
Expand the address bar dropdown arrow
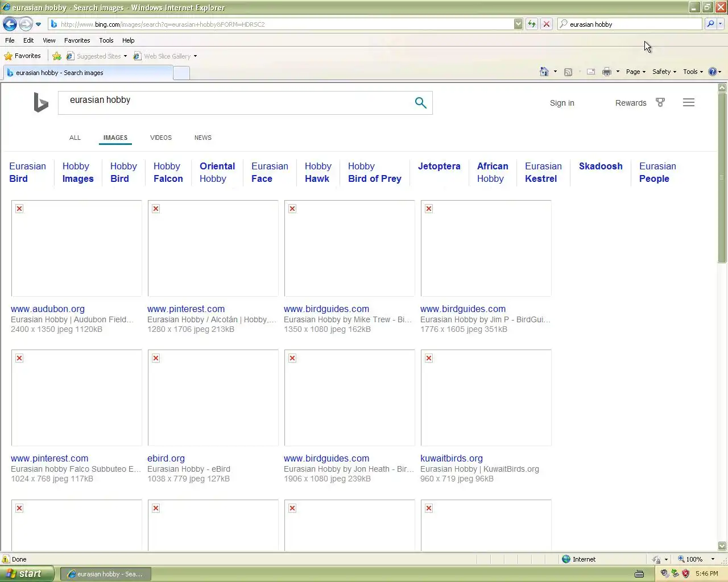tap(518, 24)
